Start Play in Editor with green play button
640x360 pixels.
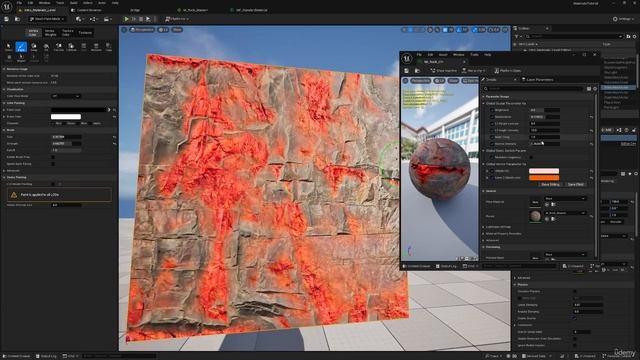pos(126,19)
